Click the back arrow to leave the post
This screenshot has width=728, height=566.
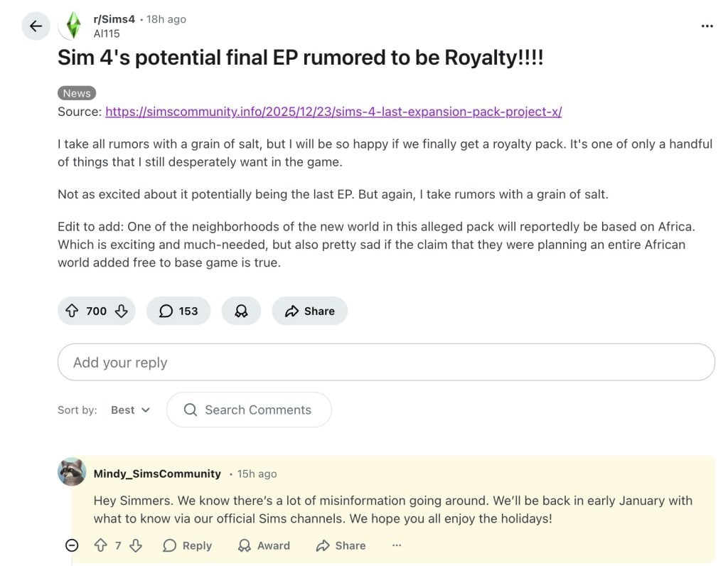tap(36, 26)
